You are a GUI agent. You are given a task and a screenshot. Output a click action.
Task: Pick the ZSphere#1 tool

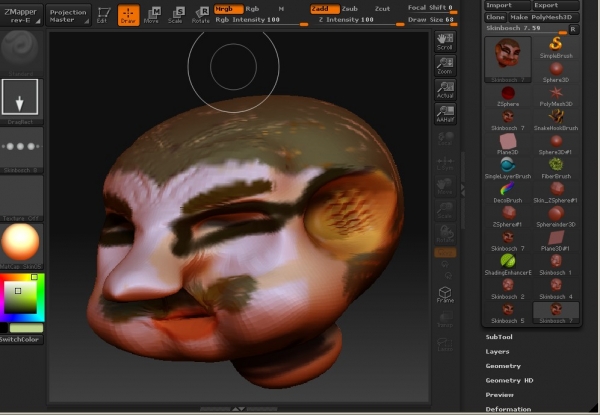point(508,217)
